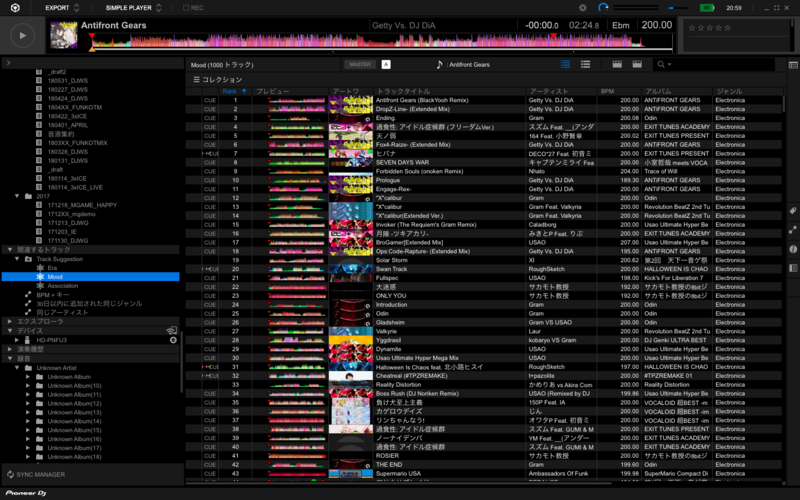Select the Mood suggestion item
The image size is (800, 500).
(x=91, y=277)
